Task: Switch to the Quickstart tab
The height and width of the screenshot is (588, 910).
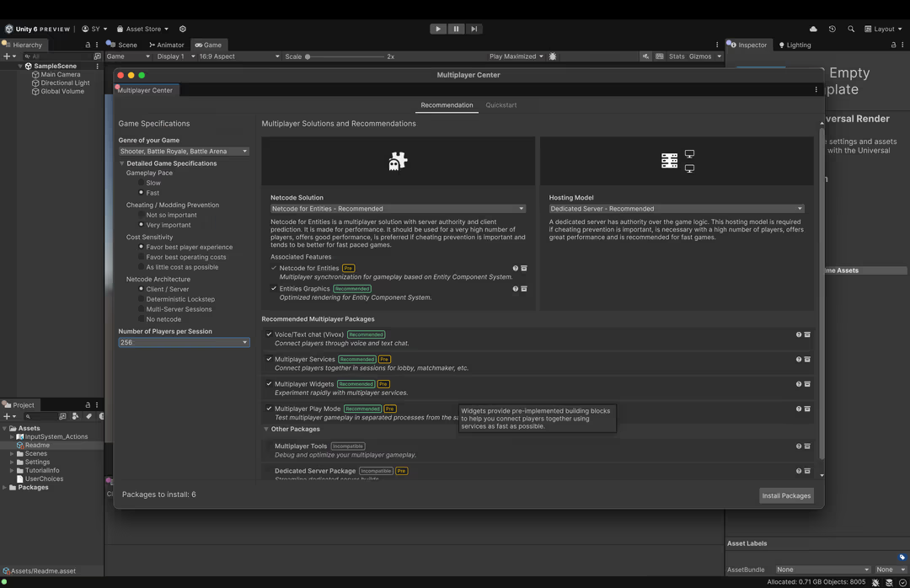Action: [x=500, y=105]
